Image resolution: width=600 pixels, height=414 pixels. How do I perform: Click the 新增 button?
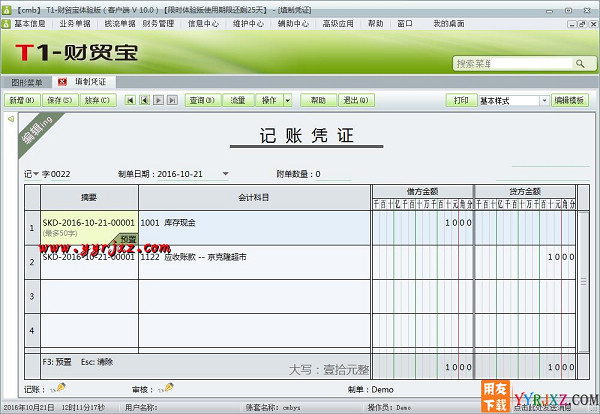tap(22, 101)
